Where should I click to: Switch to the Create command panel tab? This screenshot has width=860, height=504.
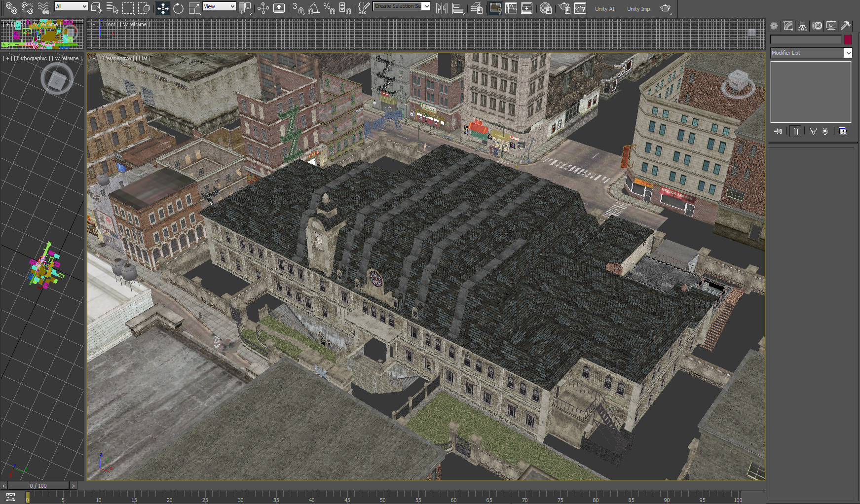coord(774,26)
